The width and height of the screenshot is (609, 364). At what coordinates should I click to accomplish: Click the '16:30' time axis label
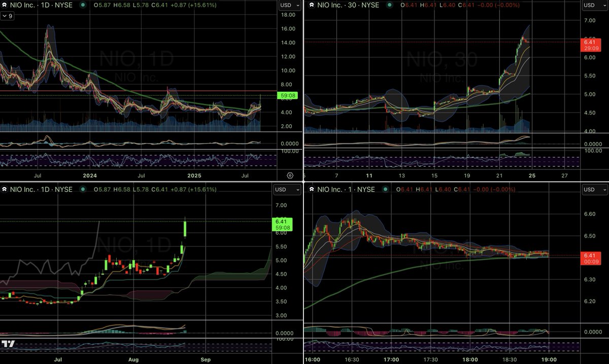(352, 359)
